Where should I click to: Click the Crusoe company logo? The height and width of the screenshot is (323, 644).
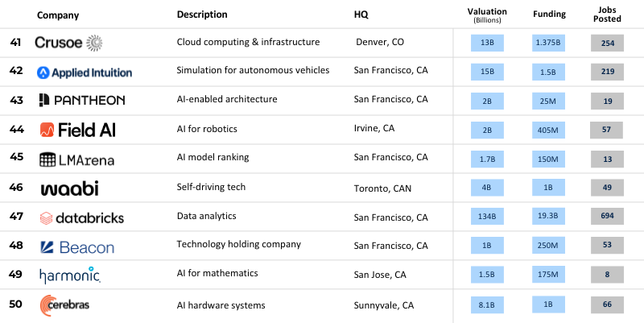pos(68,42)
